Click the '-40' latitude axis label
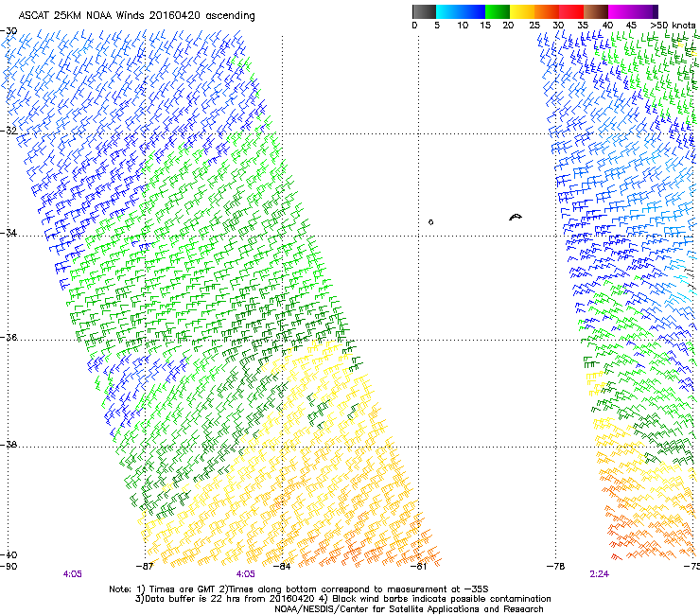Viewport: 700px width, 615px height. (x=9, y=554)
